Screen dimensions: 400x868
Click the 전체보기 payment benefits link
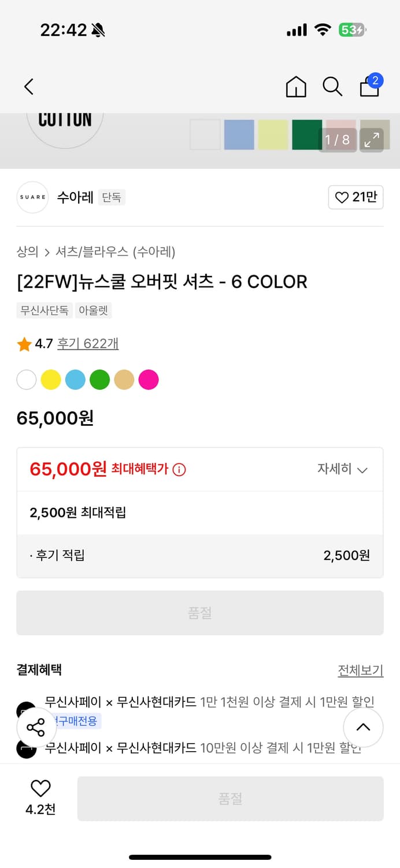(360, 670)
